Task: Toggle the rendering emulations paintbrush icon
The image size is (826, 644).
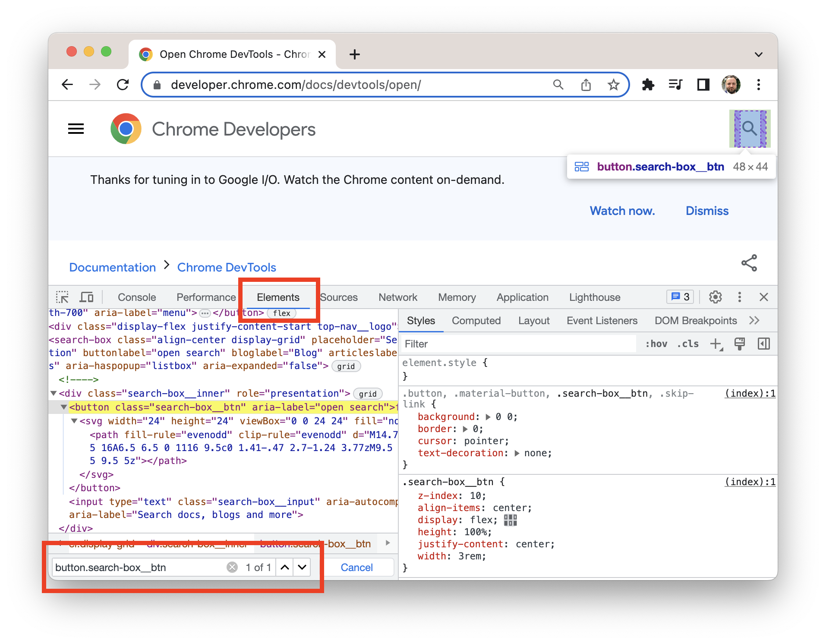Action: [739, 344]
